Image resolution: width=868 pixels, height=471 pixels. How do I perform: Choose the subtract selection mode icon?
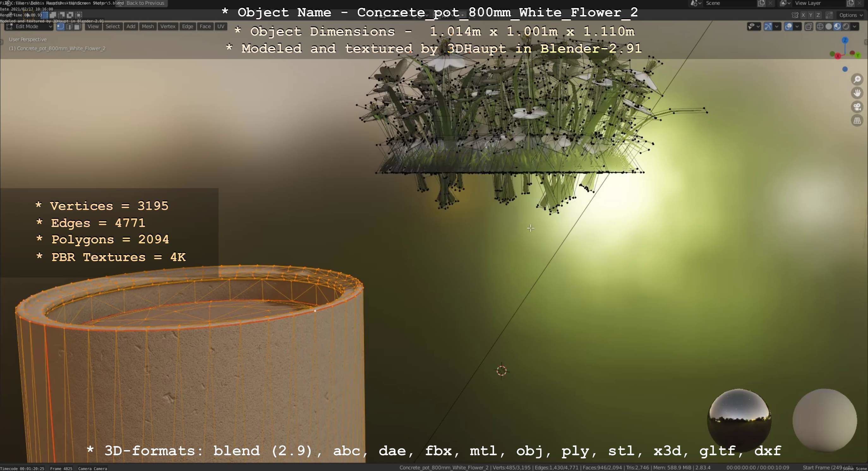click(62, 15)
